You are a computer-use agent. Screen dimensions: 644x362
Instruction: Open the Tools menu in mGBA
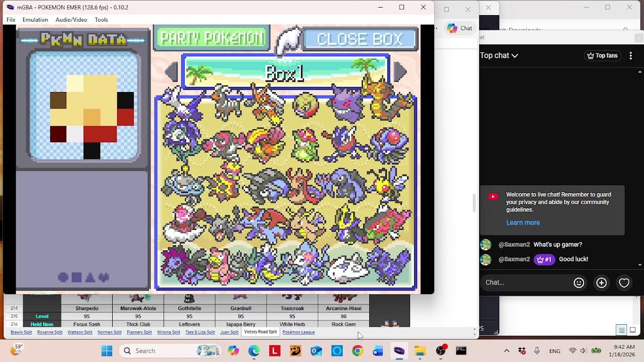(101, 20)
